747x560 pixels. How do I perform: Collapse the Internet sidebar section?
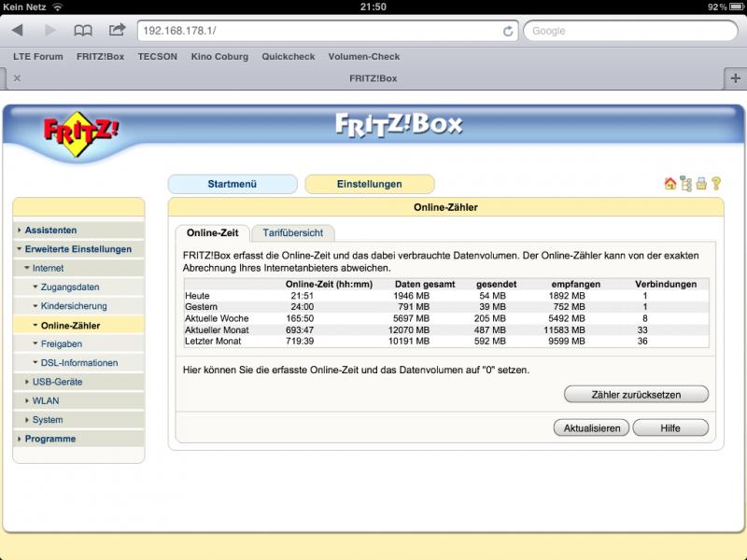coord(78,268)
